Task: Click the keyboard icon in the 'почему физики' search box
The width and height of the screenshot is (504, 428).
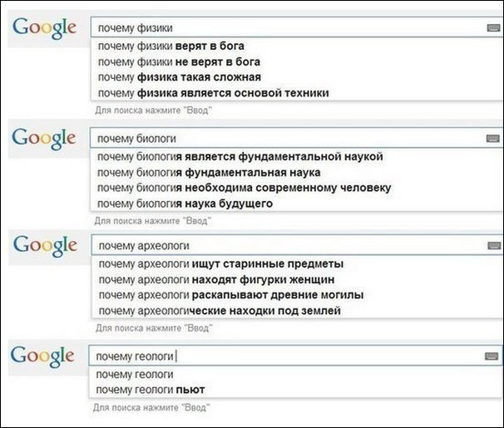Action: (492, 28)
